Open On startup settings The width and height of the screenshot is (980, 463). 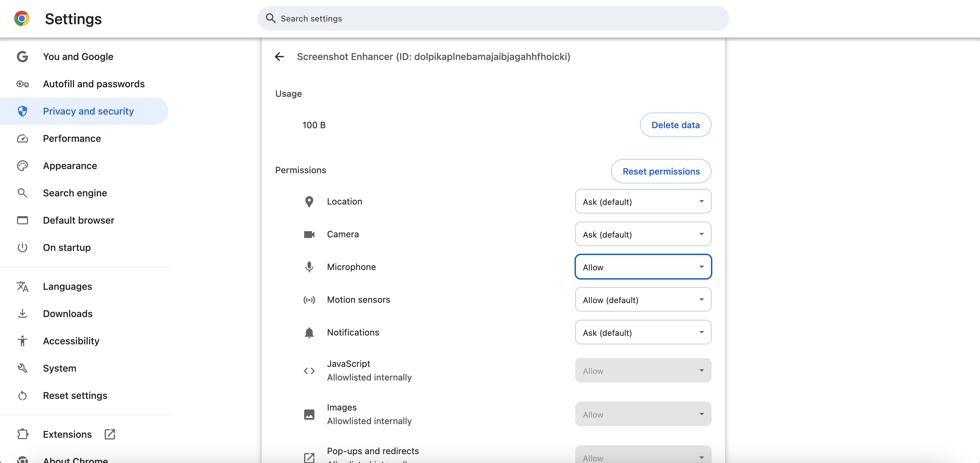[x=84, y=248]
